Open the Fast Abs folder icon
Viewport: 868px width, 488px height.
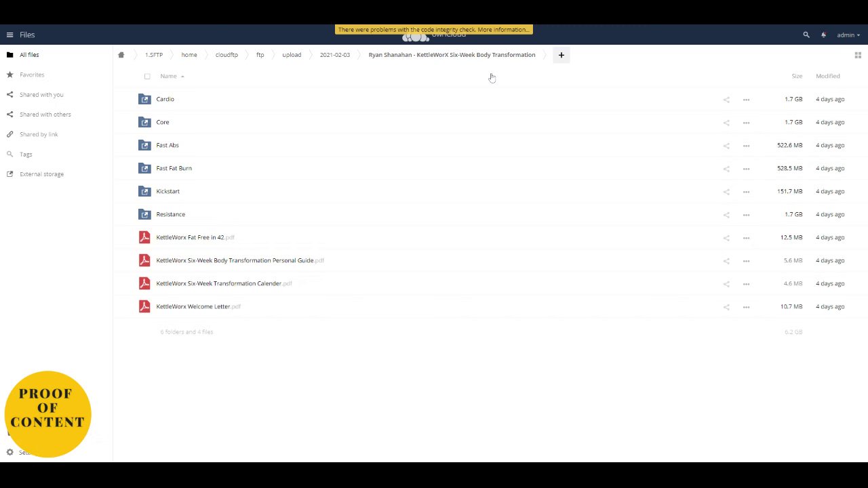144,145
